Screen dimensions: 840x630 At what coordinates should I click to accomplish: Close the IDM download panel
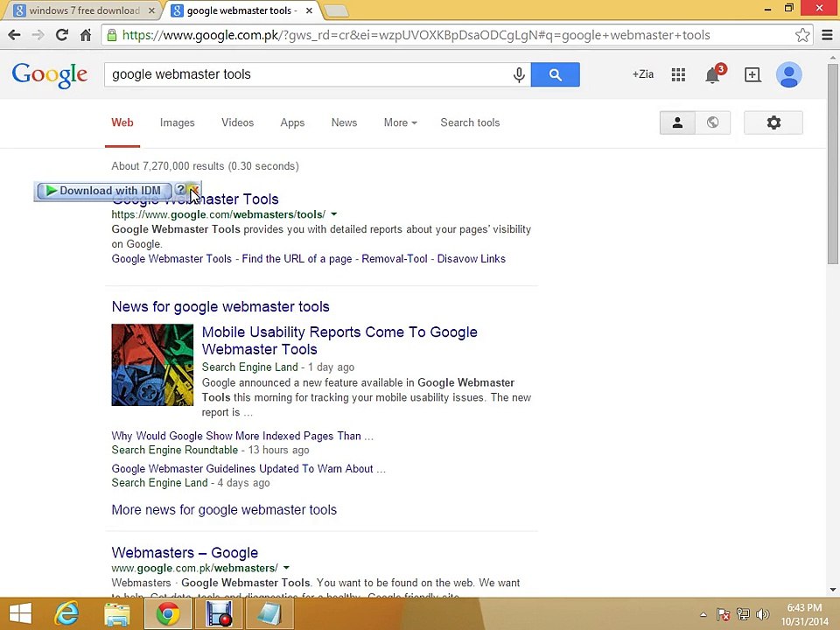pyautogui.click(x=194, y=190)
